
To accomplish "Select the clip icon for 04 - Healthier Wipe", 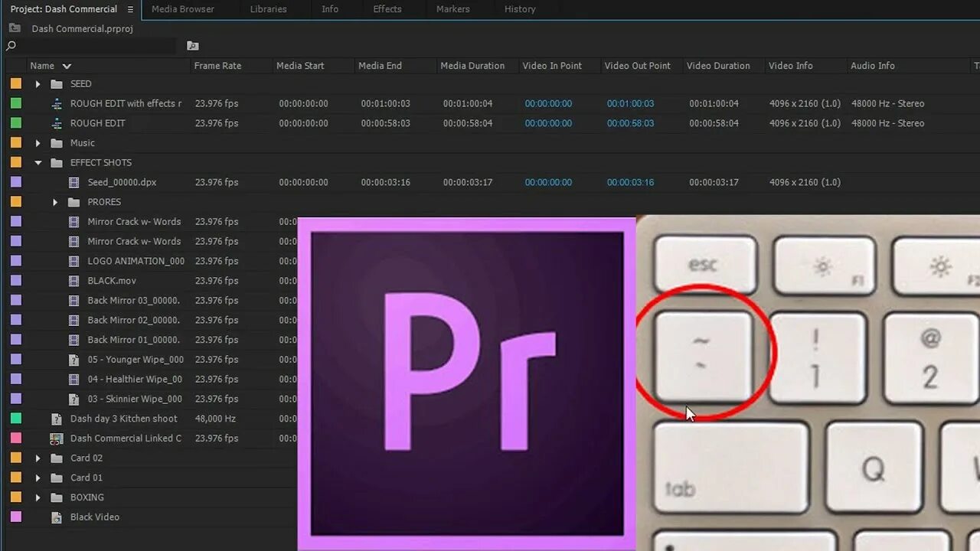I will (73, 380).
